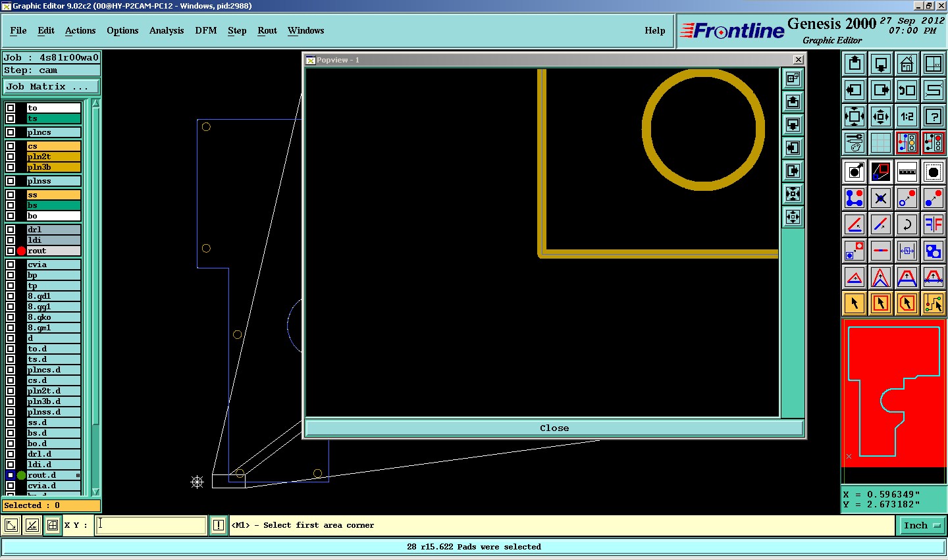948x560 pixels.
Task: Click the Home view icon
Action: pos(907,64)
